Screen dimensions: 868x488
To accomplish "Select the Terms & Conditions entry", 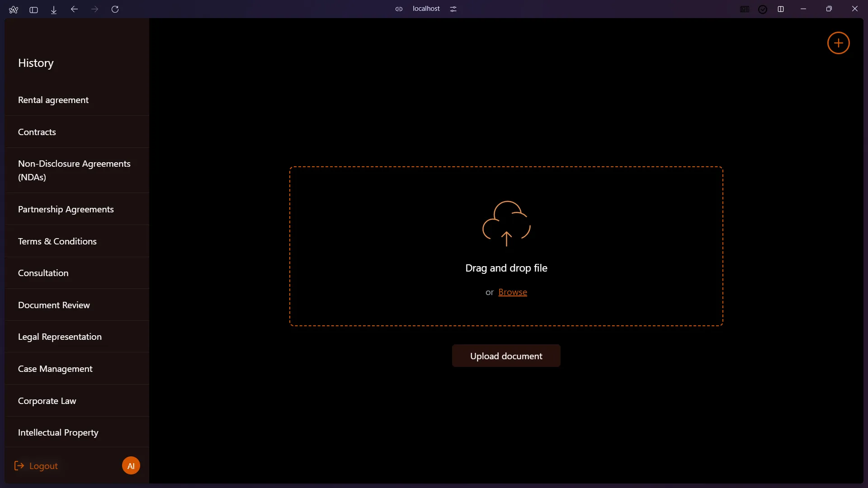I will pos(57,241).
